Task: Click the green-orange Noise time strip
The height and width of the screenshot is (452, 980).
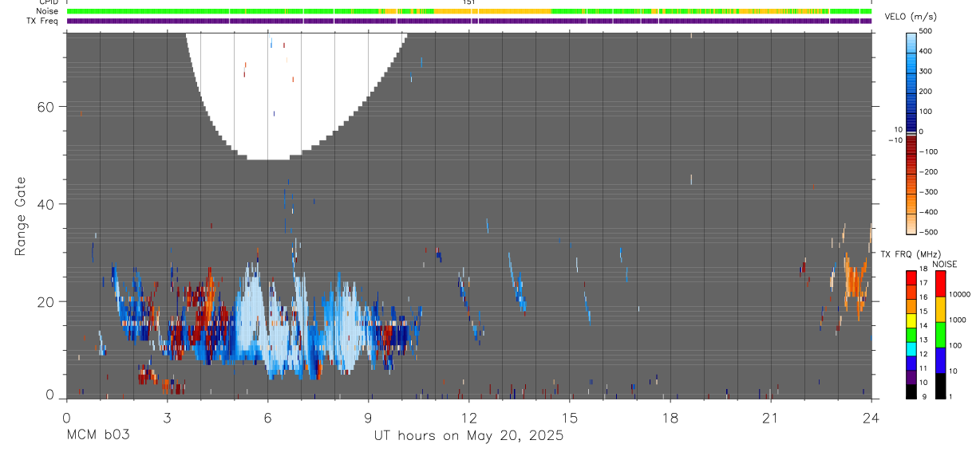Action: (x=469, y=12)
